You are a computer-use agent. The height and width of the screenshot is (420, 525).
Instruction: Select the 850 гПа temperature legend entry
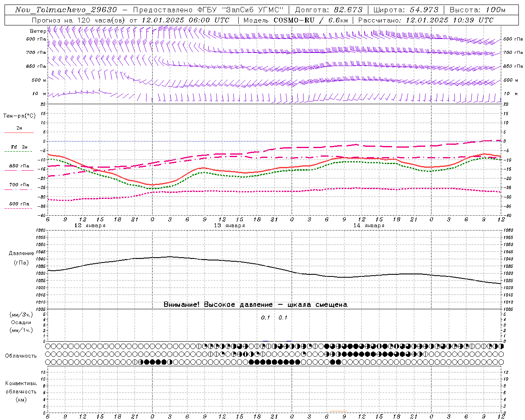coord(19,166)
